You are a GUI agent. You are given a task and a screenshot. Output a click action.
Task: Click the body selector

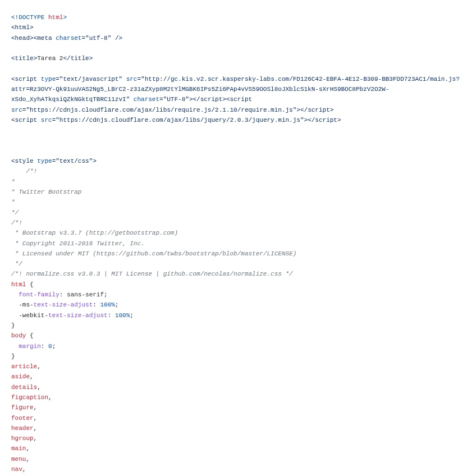pos(19,336)
